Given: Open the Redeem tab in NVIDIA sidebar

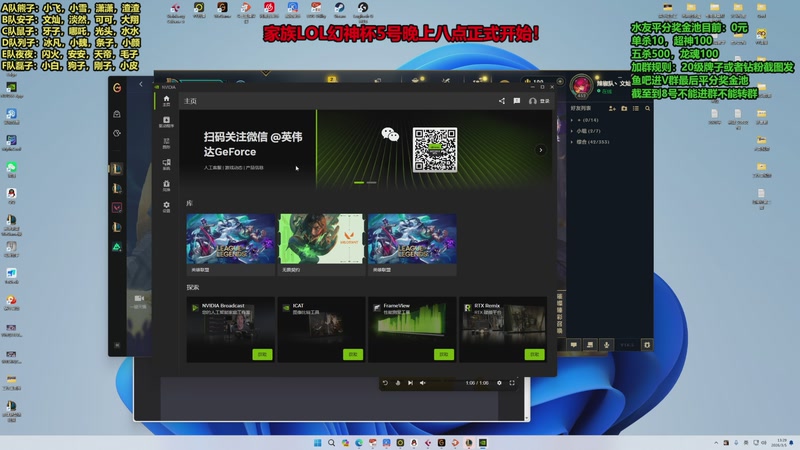Looking at the screenshot, I should click(x=166, y=186).
